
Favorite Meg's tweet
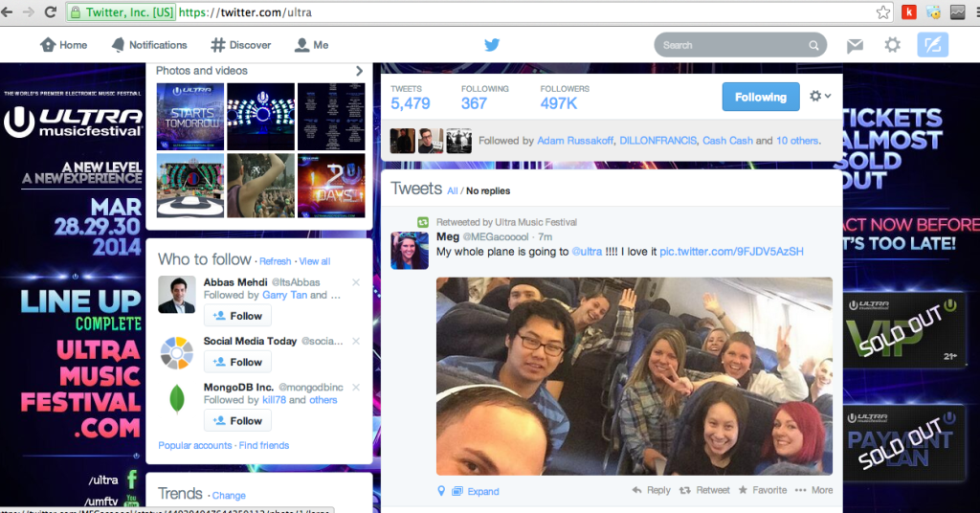[763, 490]
